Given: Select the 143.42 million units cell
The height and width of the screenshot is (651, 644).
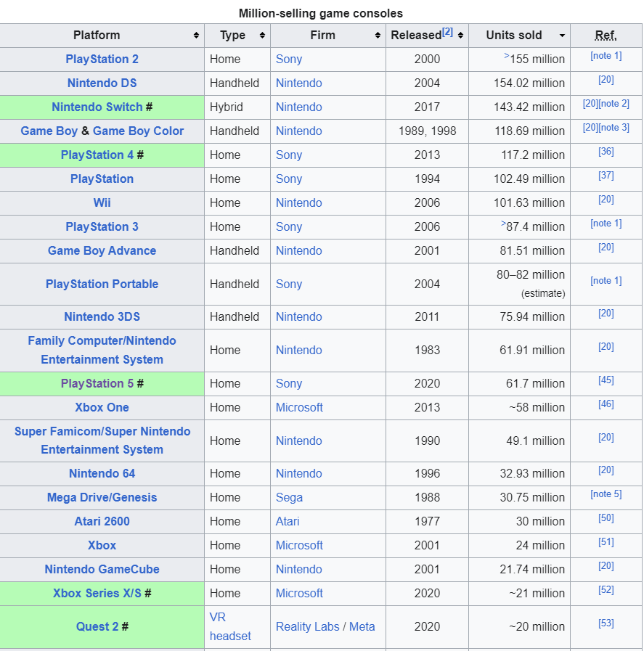Looking at the screenshot, I should (519, 107).
